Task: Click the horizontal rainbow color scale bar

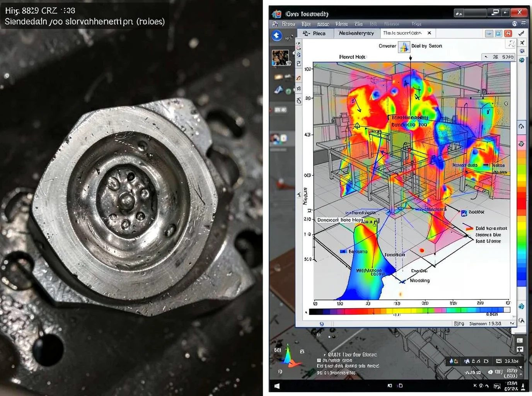Action: [x=410, y=311]
